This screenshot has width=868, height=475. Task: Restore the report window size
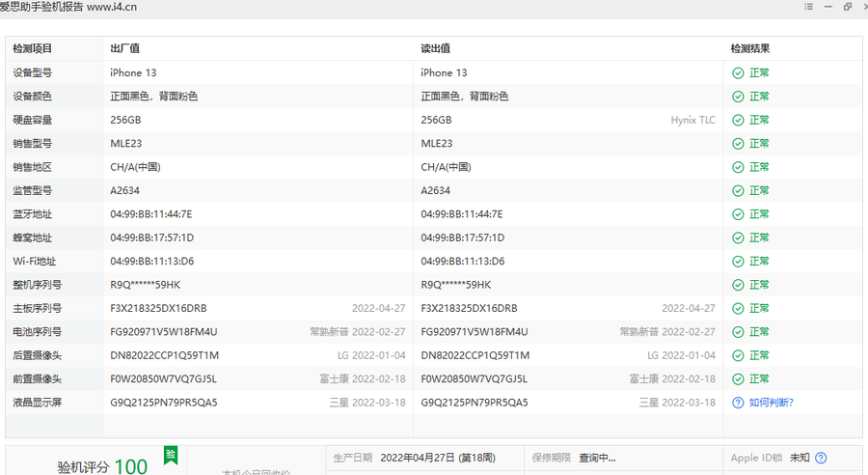[848, 7]
